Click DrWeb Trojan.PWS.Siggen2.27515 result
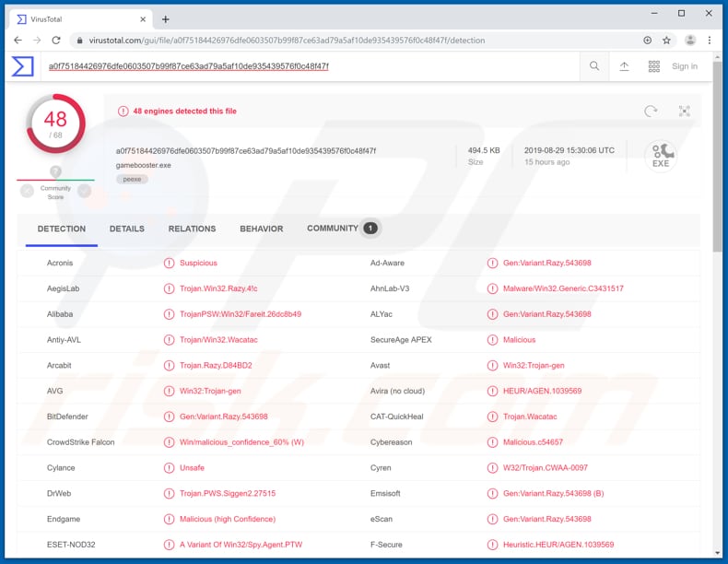 228,493
